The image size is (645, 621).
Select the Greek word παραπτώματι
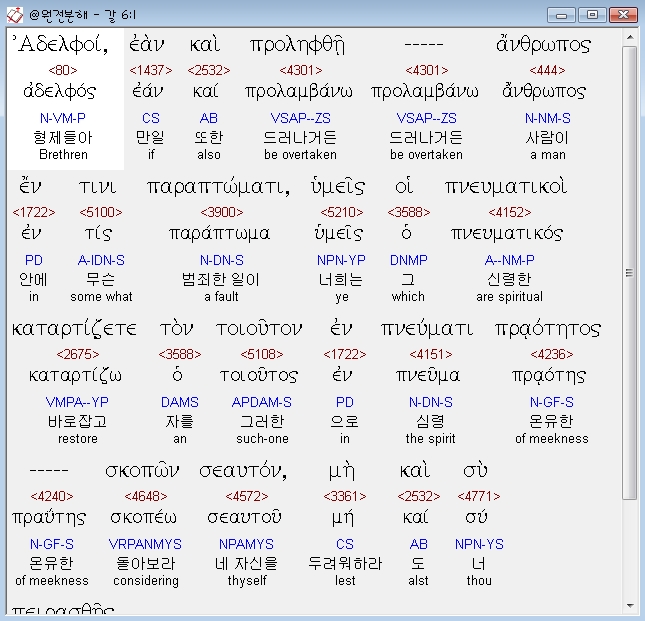[218, 187]
